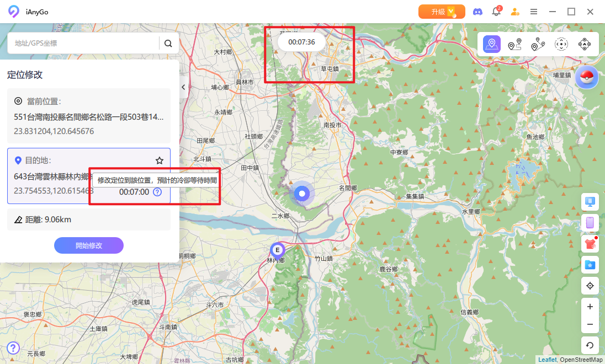The height and width of the screenshot is (364, 605).
Task: Open the OpenStreetMap link
Action: 581,360
